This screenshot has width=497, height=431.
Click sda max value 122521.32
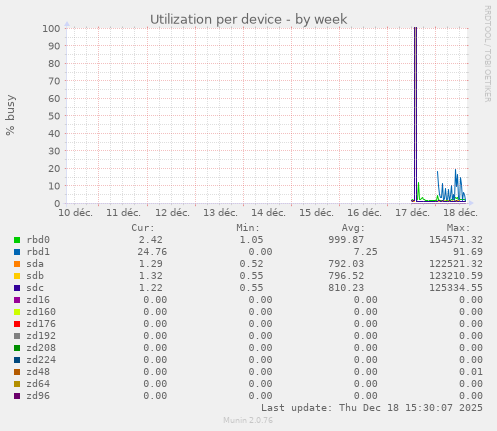(x=456, y=264)
